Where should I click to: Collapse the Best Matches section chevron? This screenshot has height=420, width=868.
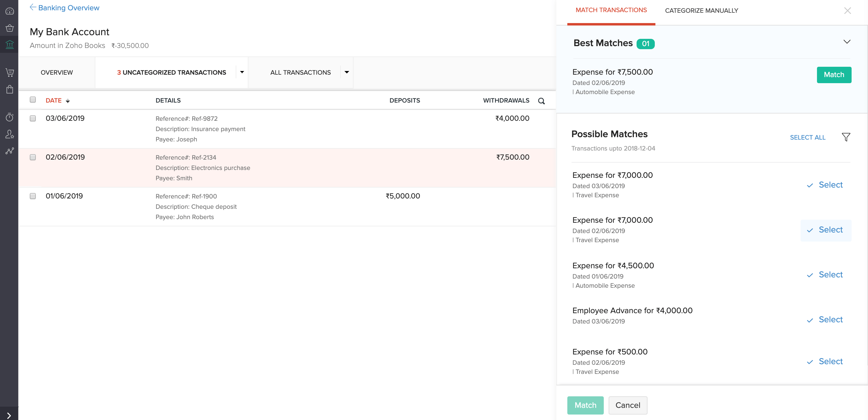click(847, 42)
